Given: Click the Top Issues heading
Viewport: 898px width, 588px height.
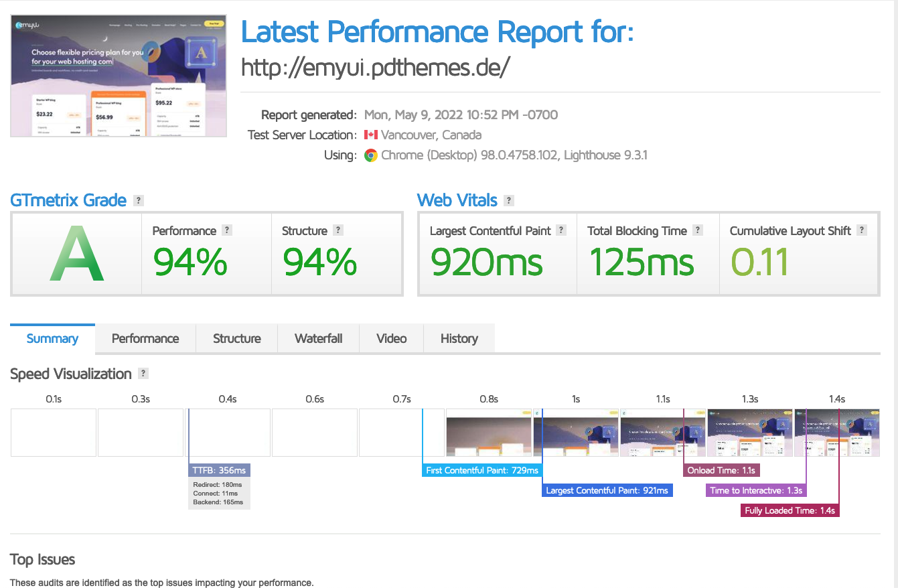Looking at the screenshot, I should click(x=43, y=559).
